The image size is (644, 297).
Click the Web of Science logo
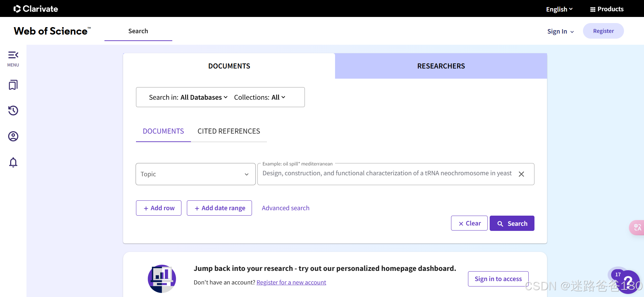[x=52, y=31]
